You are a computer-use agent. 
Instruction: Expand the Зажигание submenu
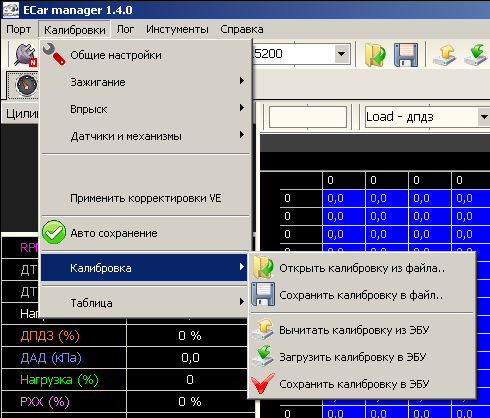(145, 82)
